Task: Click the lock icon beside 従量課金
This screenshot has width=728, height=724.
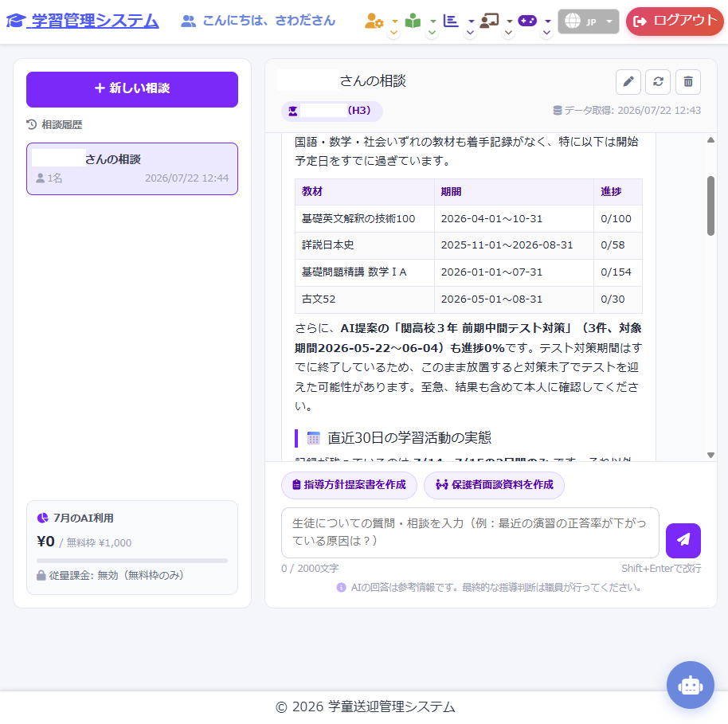Action: pyautogui.click(x=41, y=575)
